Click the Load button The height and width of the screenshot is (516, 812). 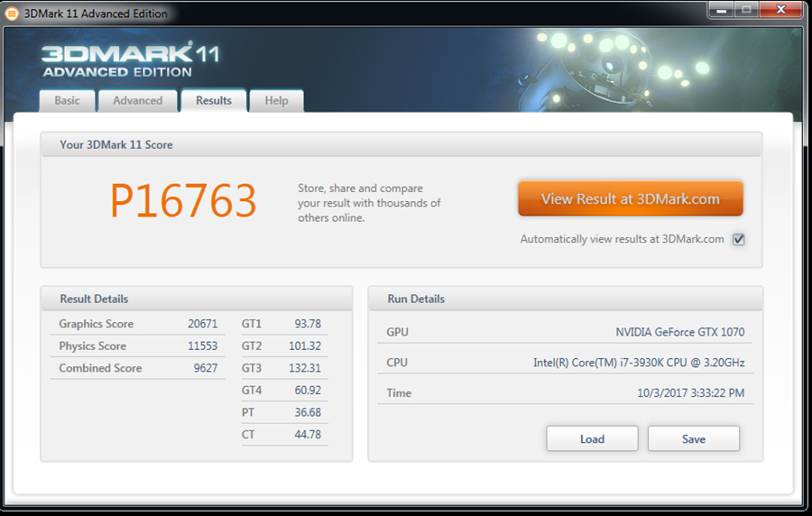592,439
